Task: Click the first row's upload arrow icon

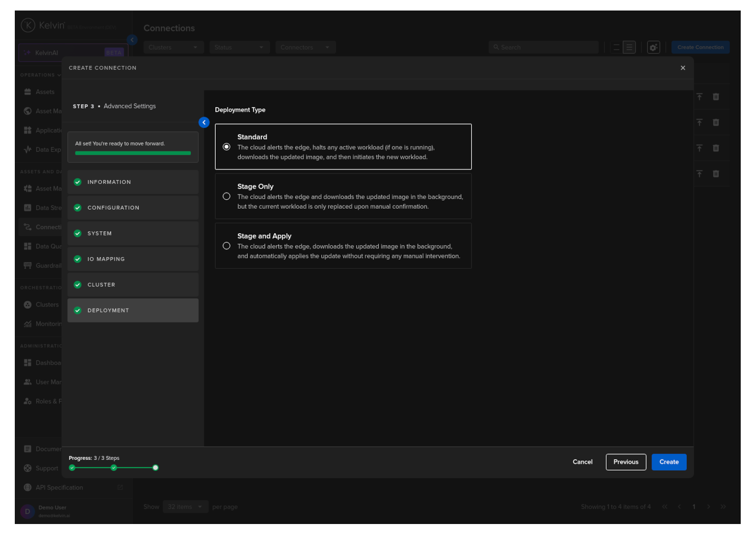Action: pos(699,97)
